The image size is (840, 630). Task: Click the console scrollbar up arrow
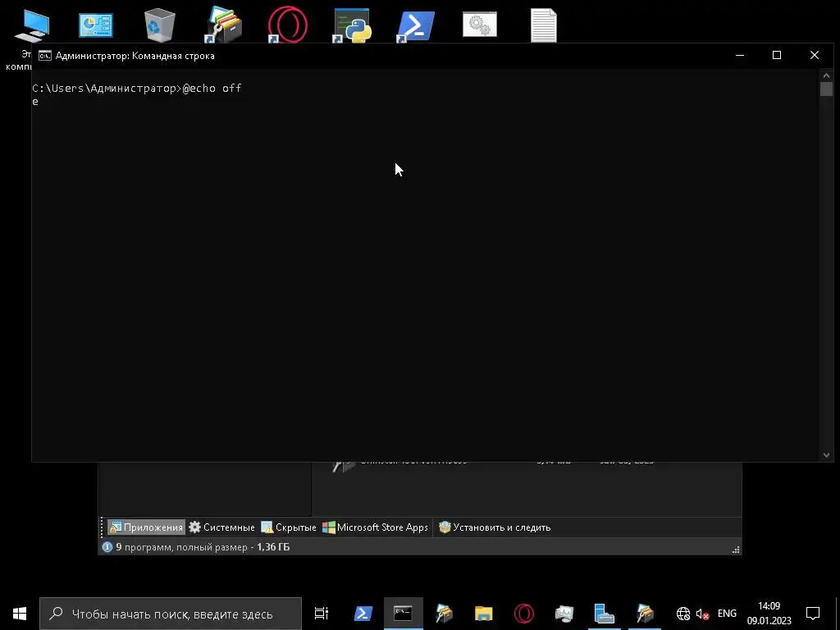[826, 75]
